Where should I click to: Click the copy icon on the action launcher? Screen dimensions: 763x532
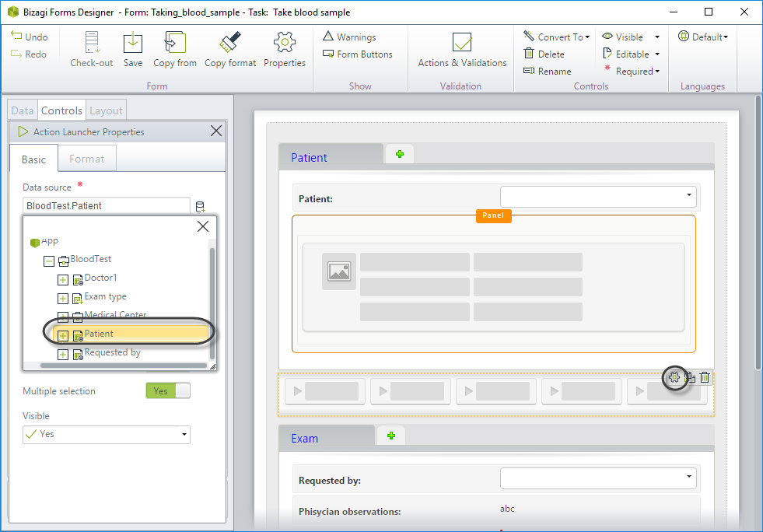[x=690, y=377]
